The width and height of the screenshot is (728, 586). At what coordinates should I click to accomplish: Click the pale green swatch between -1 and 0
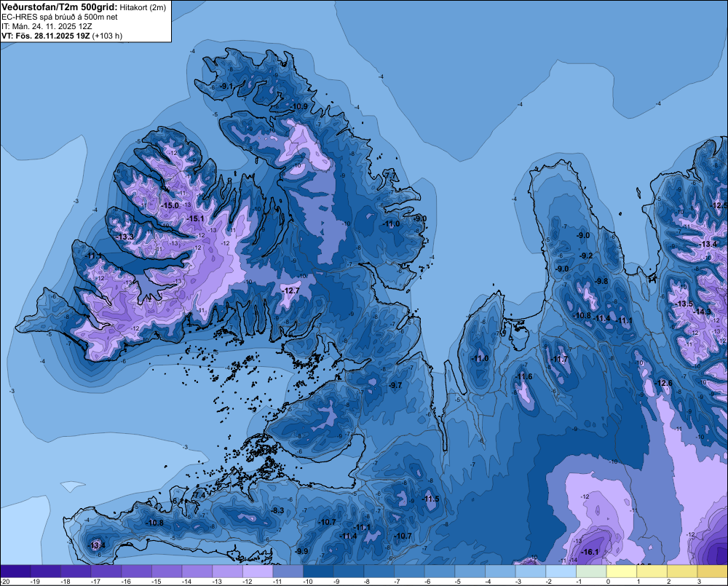pyautogui.click(x=591, y=571)
